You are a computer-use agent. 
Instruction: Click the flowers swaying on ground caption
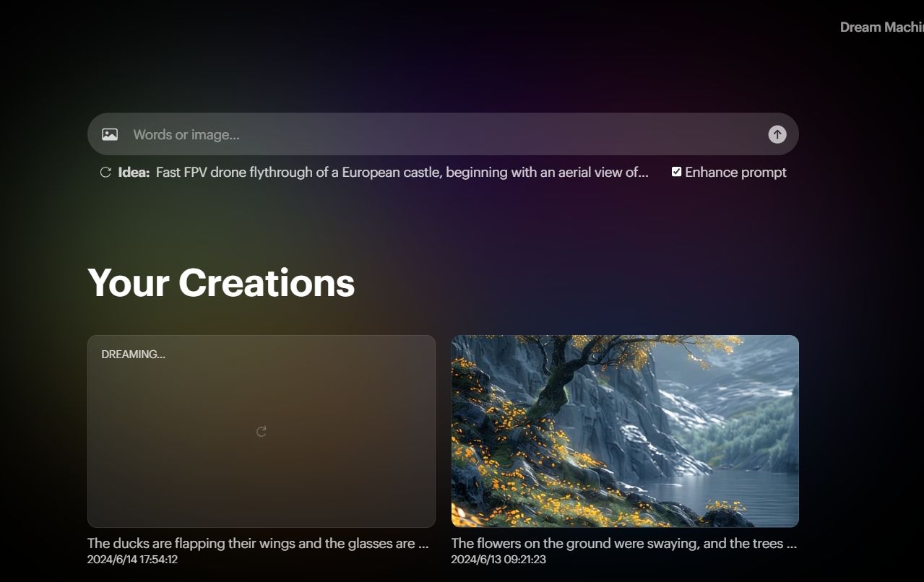[623, 544]
